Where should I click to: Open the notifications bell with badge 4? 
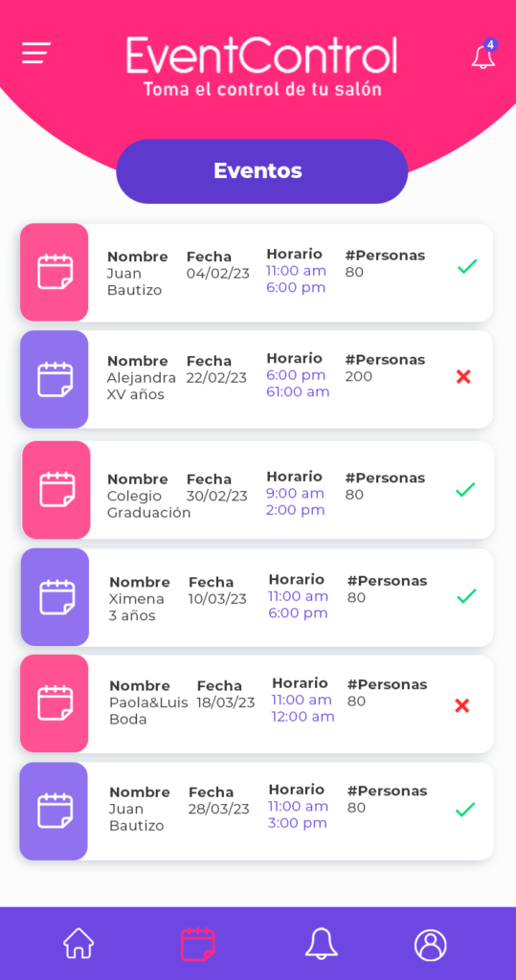483,55
